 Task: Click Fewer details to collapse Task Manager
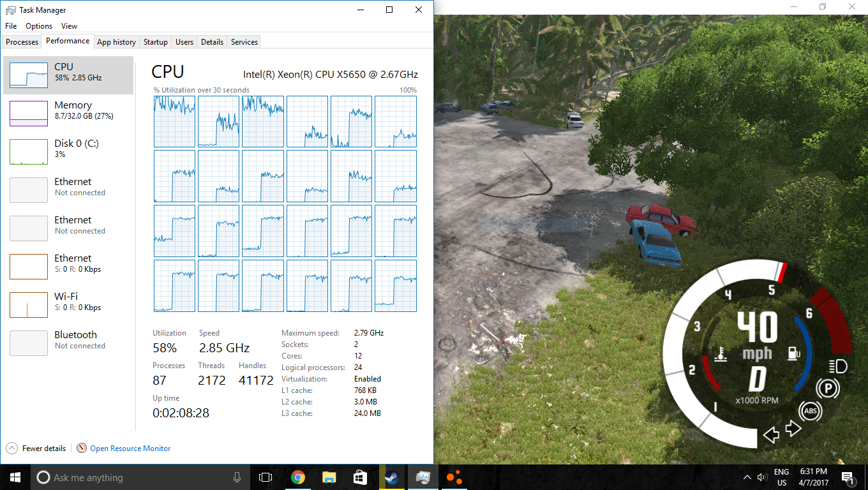(x=43, y=449)
